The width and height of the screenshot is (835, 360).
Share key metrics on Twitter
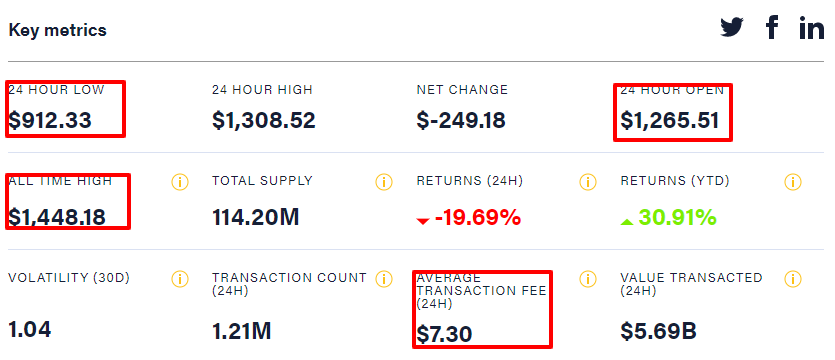coord(732,27)
